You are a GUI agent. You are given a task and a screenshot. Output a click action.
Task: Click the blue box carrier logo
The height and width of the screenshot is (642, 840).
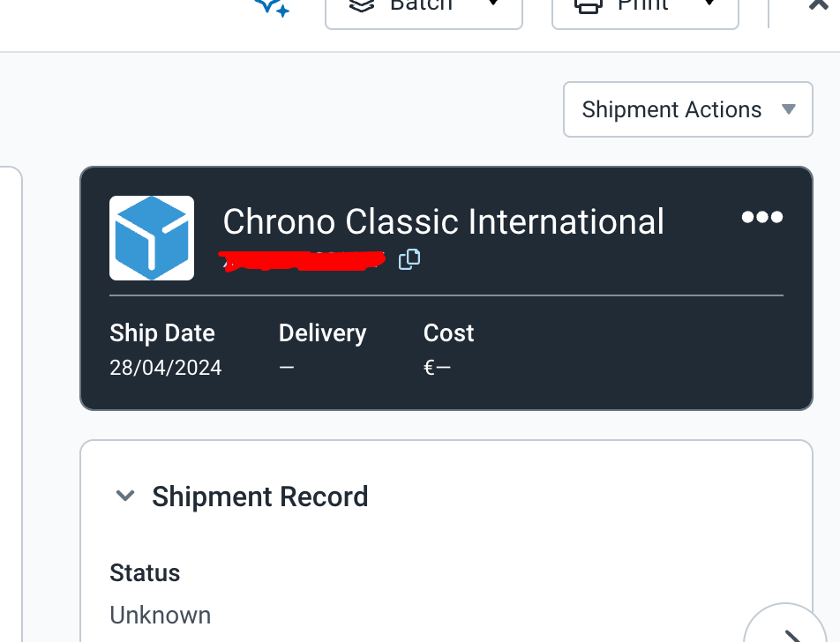pyautogui.click(x=152, y=238)
